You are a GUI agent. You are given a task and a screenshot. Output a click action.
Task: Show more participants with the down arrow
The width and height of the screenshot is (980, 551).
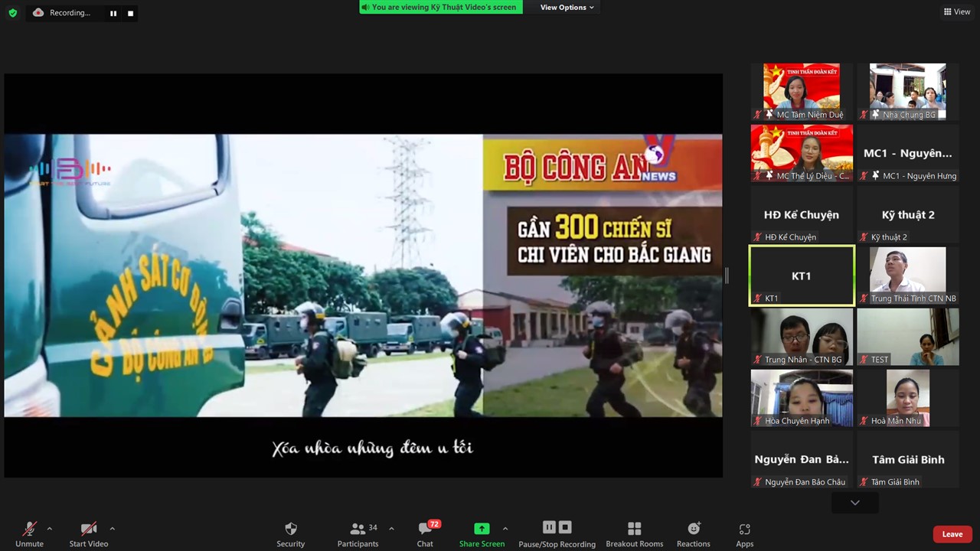(x=855, y=503)
